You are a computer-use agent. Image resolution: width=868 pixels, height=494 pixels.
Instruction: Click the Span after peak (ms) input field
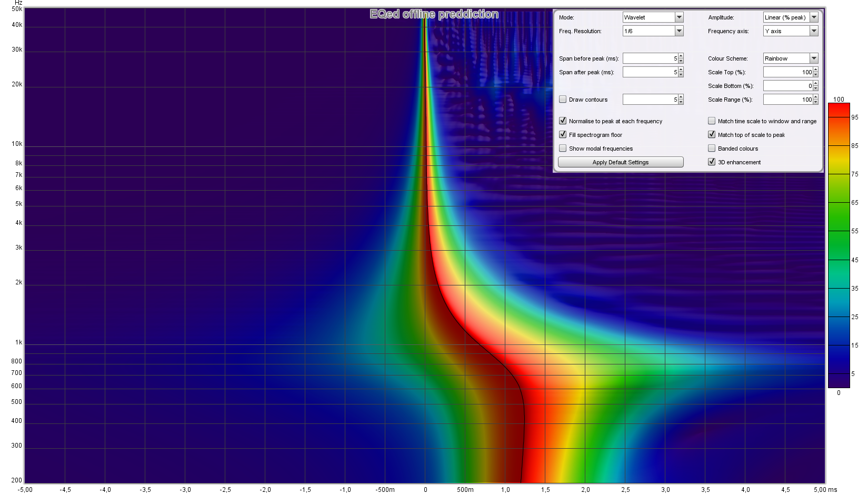650,72
